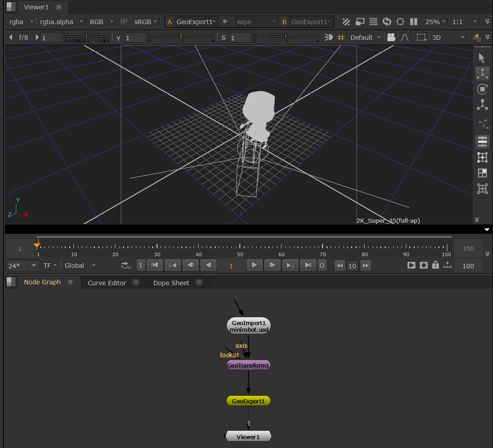The height and width of the screenshot is (448, 493).
Task: Click the clipping warning stripes icon
Action: click(x=346, y=22)
